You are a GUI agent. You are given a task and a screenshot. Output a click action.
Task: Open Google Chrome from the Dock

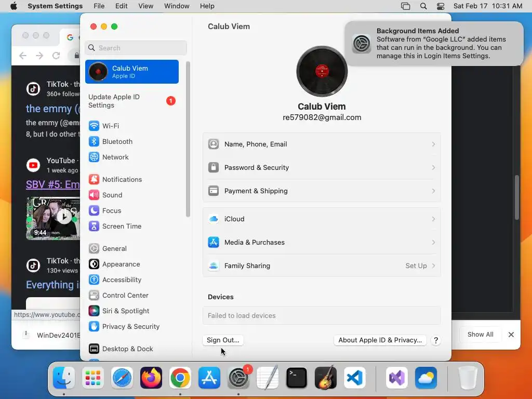click(180, 378)
